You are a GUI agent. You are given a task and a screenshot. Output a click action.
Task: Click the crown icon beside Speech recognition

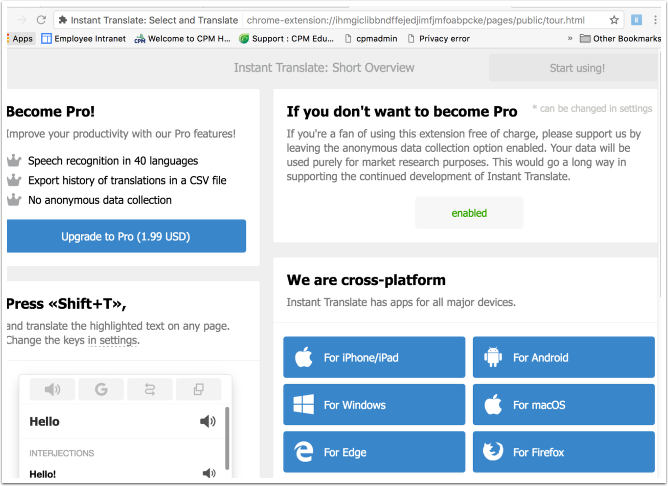[x=14, y=161]
